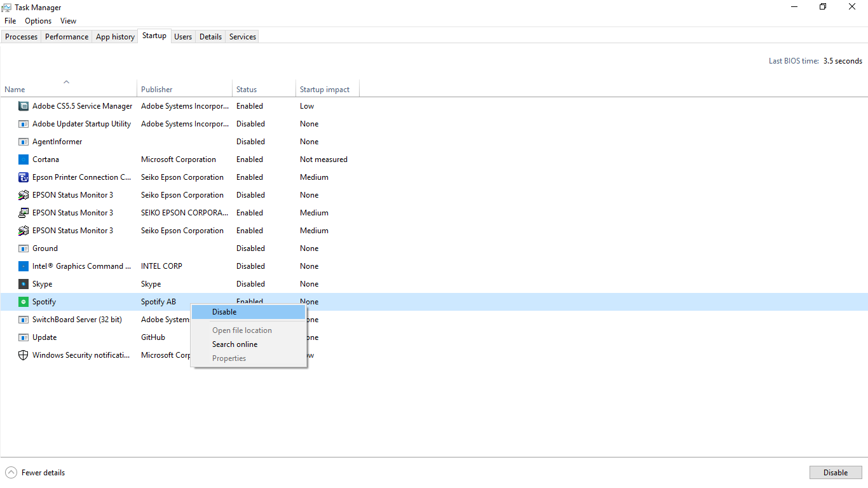This screenshot has height=488, width=868.
Task: Select the Startup tab
Action: pos(154,36)
